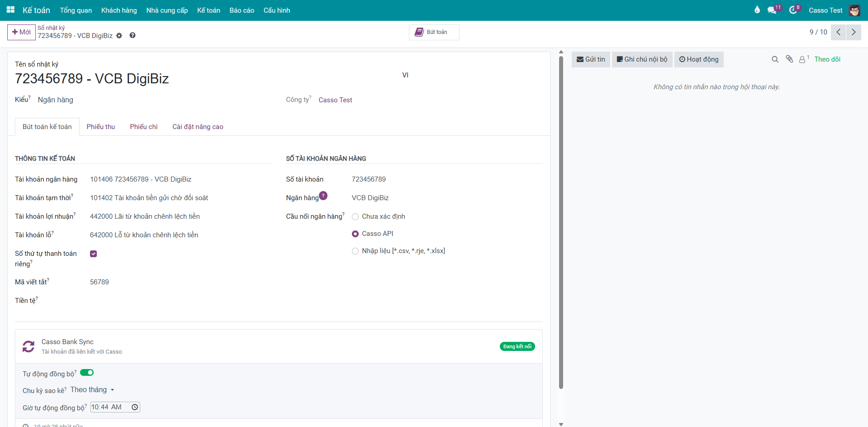868x427 pixels.
Task: Click the water drop theme icon
Action: pyautogui.click(x=757, y=10)
